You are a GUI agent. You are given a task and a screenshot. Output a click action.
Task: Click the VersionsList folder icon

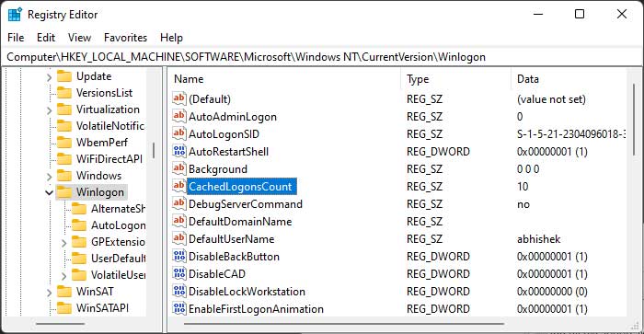64,93
